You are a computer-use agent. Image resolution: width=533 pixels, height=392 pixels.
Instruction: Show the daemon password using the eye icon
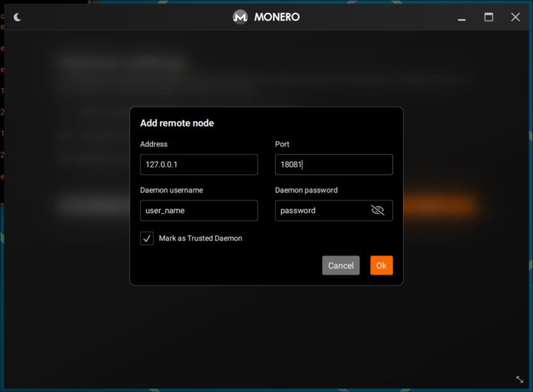point(378,211)
